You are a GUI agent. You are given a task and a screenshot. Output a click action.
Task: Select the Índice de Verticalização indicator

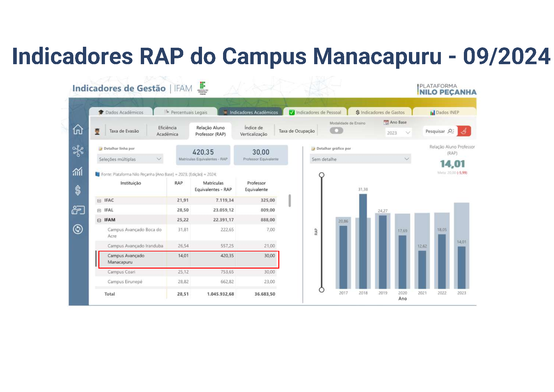253,131
